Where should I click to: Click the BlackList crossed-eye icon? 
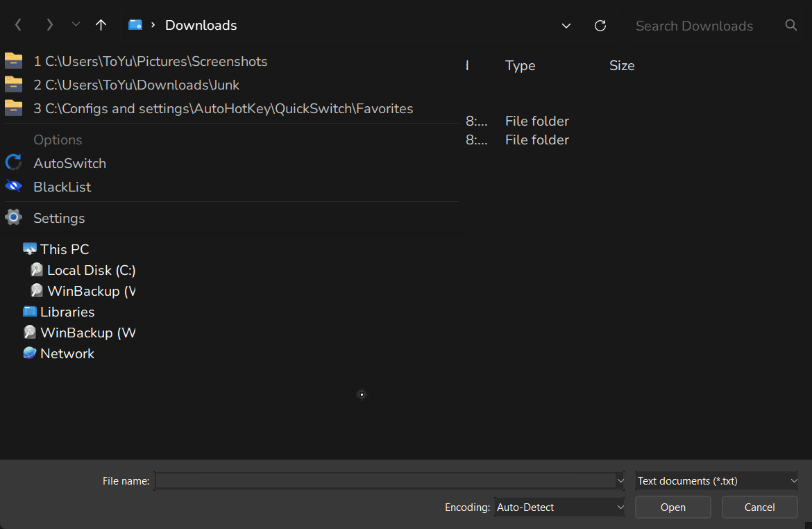click(13, 186)
